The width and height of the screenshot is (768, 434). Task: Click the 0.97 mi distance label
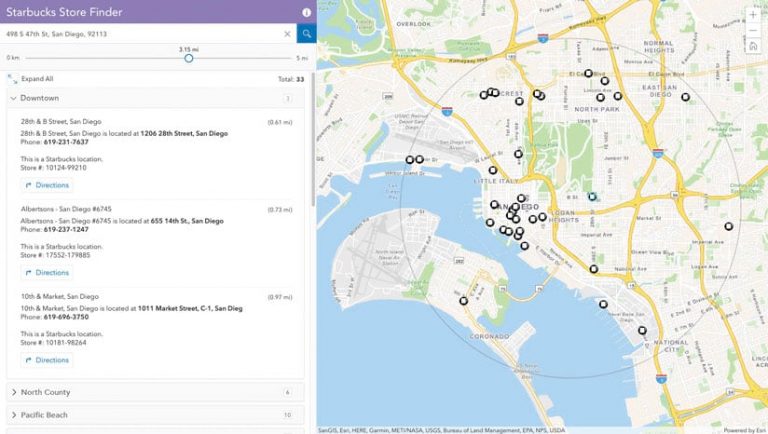(x=280, y=297)
